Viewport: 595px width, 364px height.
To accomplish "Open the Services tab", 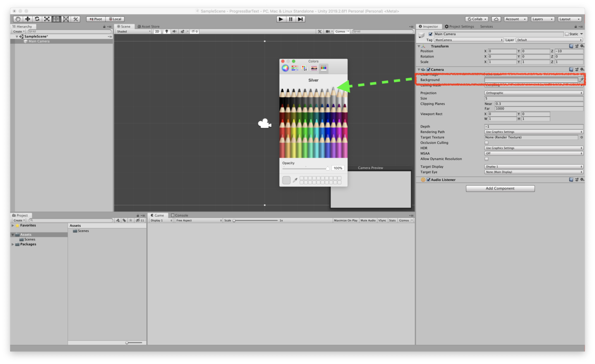I will 486,26.
